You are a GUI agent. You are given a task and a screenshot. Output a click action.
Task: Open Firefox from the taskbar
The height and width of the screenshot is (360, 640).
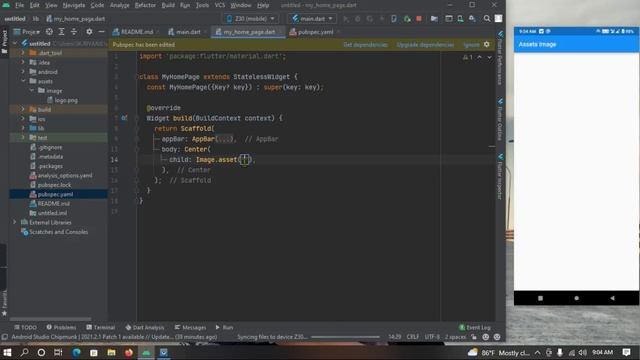(129, 352)
